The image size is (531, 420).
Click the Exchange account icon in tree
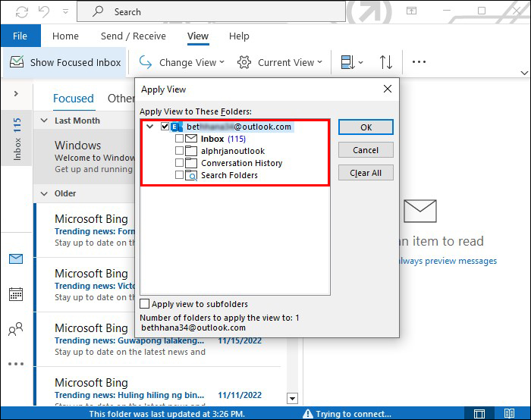click(177, 127)
